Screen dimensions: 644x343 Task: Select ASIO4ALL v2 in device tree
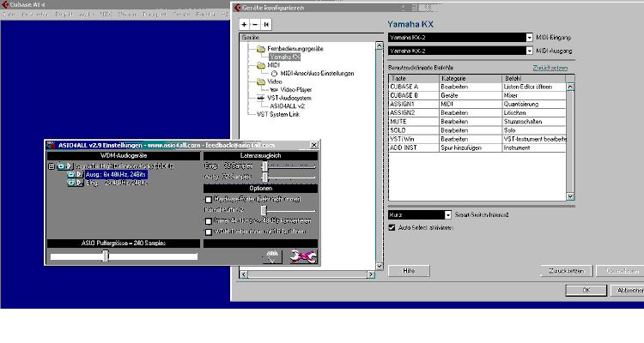pyautogui.click(x=287, y=106)
